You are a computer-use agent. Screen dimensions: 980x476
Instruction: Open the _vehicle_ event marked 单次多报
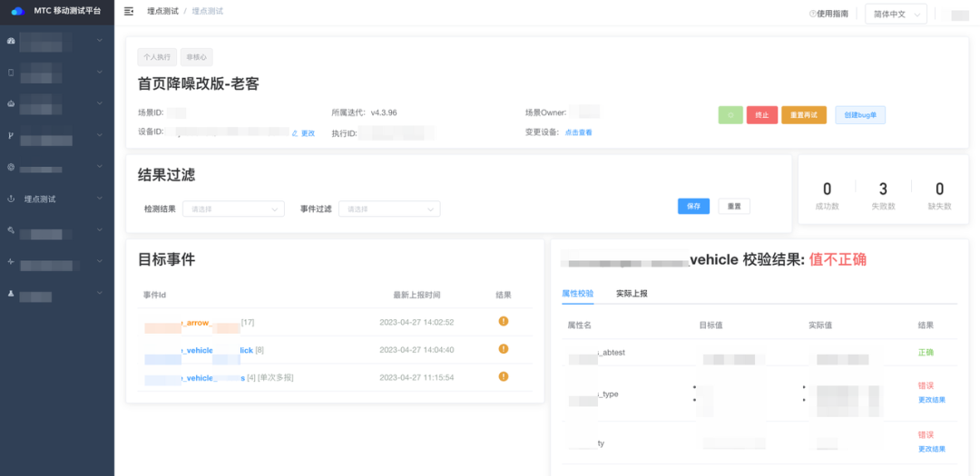click(195, 378)
